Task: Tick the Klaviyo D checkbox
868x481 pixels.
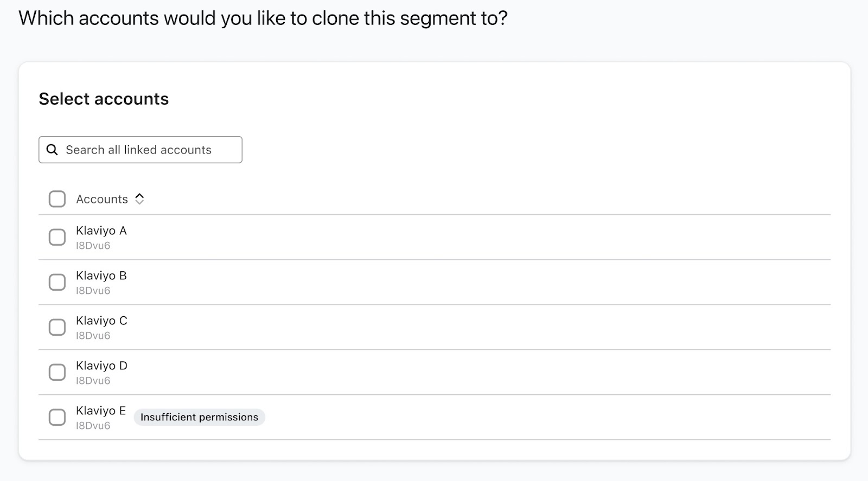Action: (57, 372)
